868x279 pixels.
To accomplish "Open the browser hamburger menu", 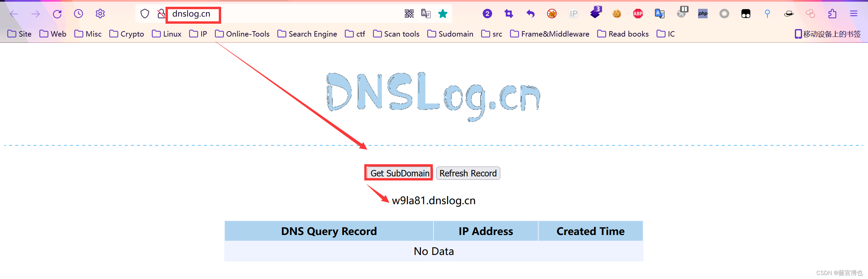I will (x=854, y=14).
